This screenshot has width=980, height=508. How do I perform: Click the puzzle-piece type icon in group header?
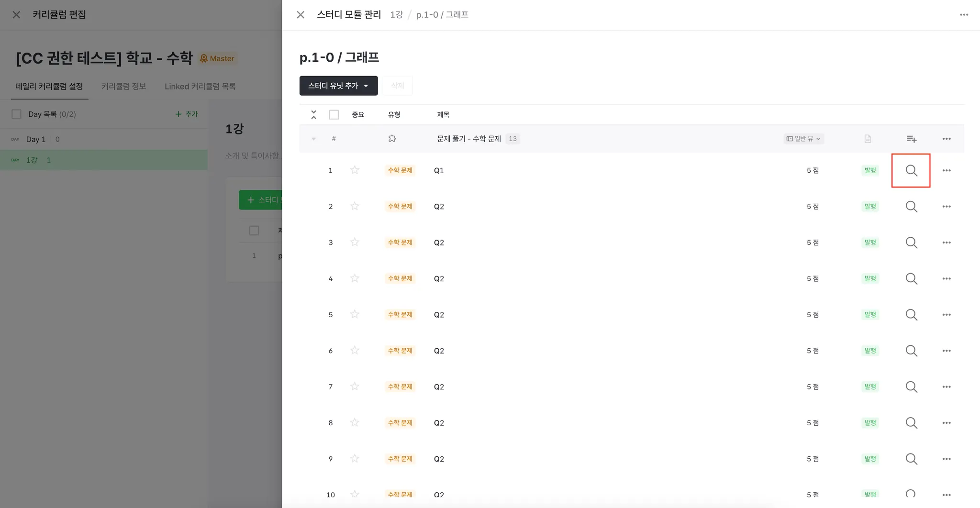tap(392, 139)
